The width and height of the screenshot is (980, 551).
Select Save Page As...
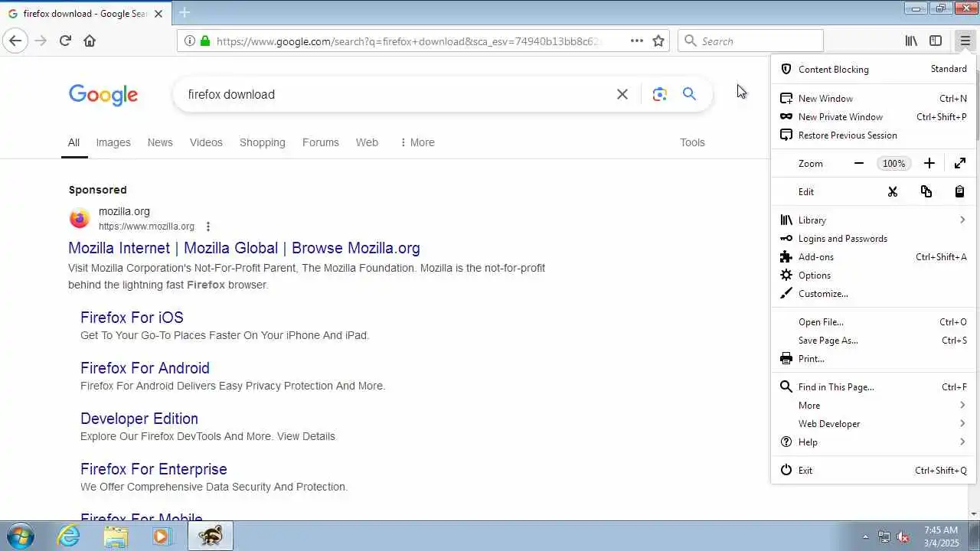pyautogui.click(x=874, y=340)
